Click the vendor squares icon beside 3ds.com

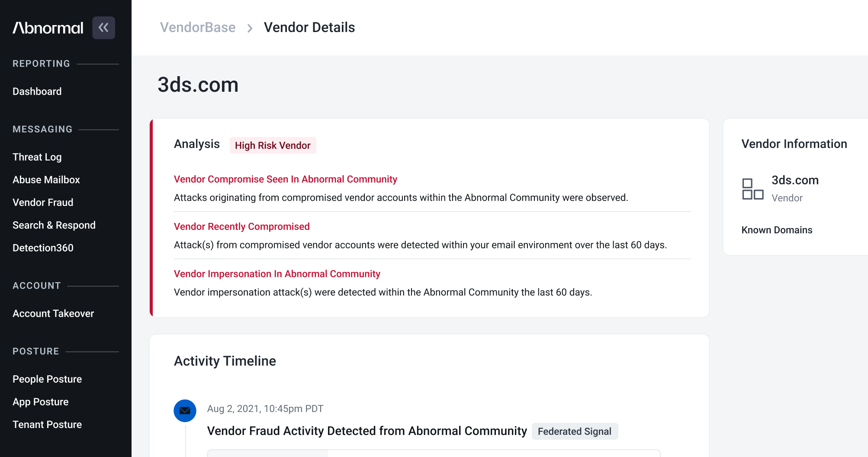(752, 189)
